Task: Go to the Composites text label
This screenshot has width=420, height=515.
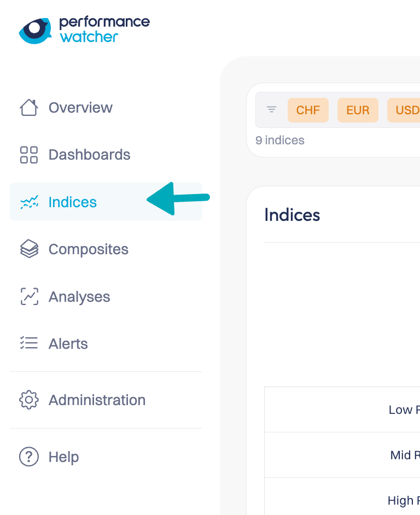Action: (89, 249)
